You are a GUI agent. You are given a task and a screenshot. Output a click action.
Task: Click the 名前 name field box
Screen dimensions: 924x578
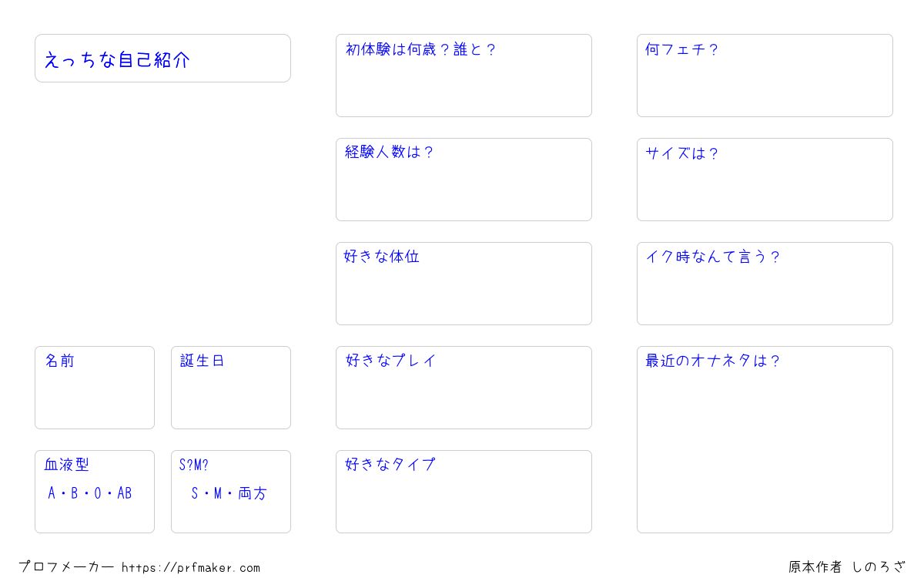coord(95,388)
